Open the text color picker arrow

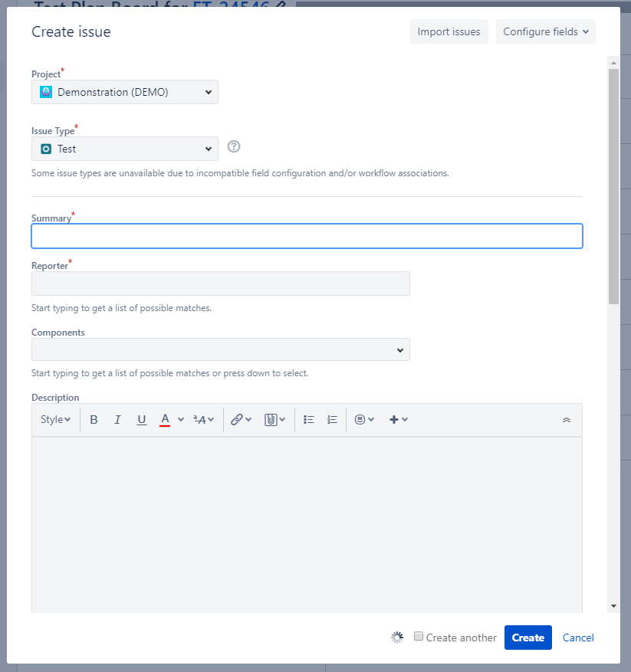[x=181, y=420]
